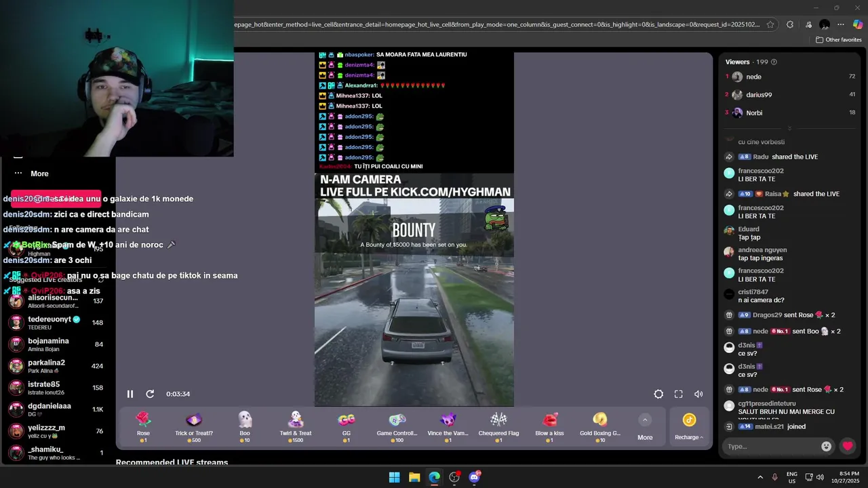
Task: Reload the live stream with refresh icon
Action: click(x=150, y=394)
